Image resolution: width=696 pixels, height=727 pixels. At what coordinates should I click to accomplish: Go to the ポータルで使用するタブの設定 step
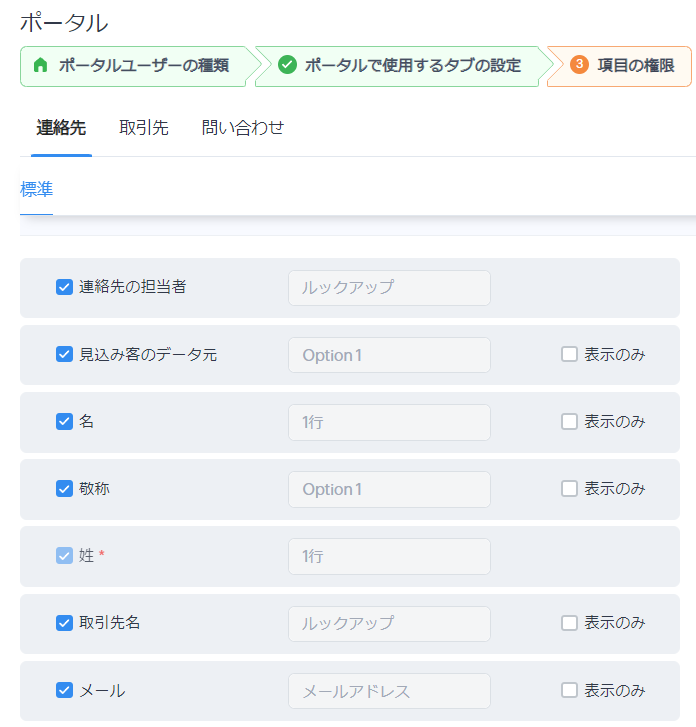click(401, 66)
